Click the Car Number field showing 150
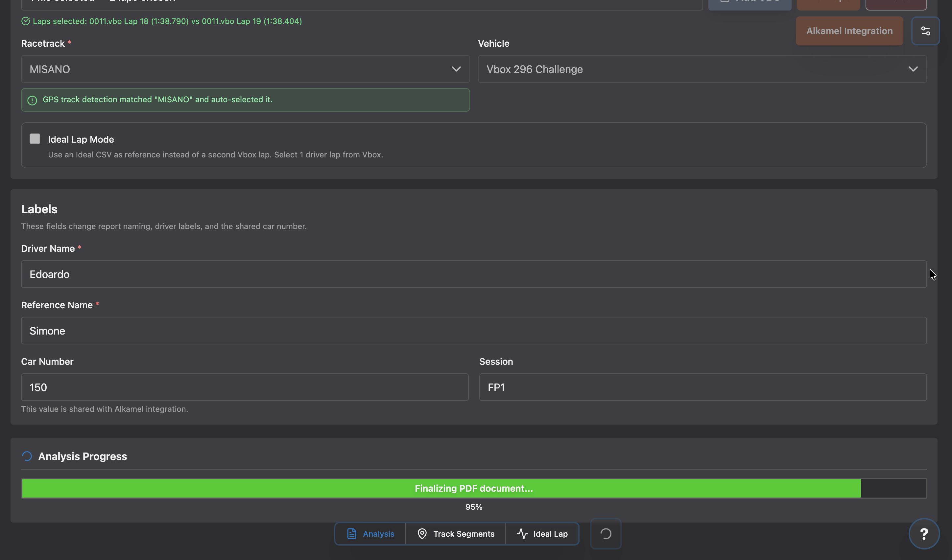This screenshot has height=560, width=952. tap(245, 387)
